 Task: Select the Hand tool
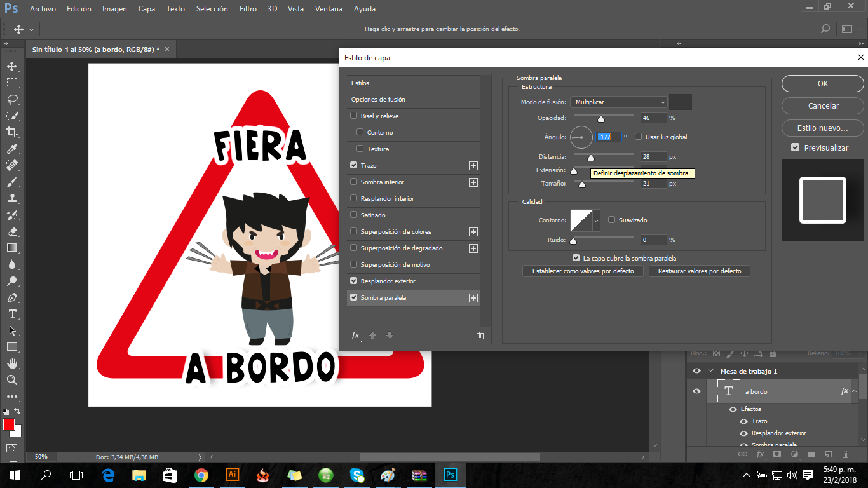point(11,363)
